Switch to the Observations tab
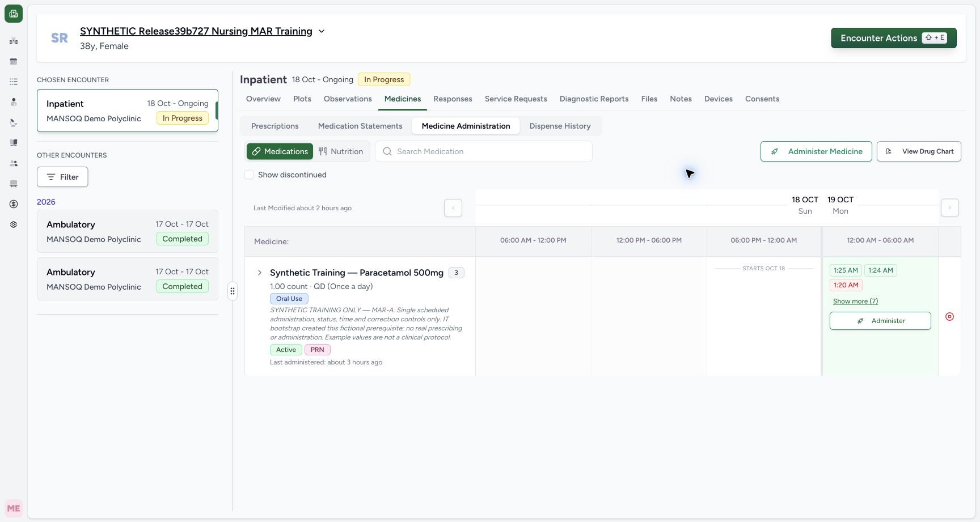980x522 pixels. pyautogui.click(x=348, y=99)
